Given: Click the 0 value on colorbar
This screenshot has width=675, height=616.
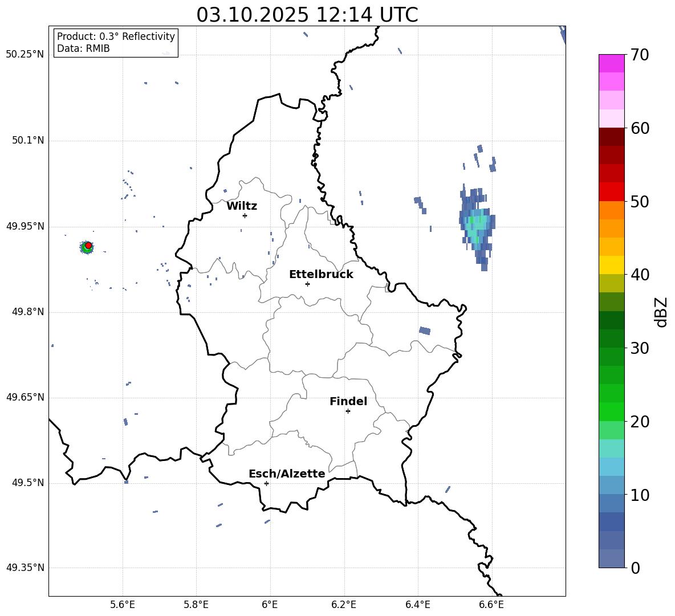Looking at the screenshot, I should click(635, 568).
